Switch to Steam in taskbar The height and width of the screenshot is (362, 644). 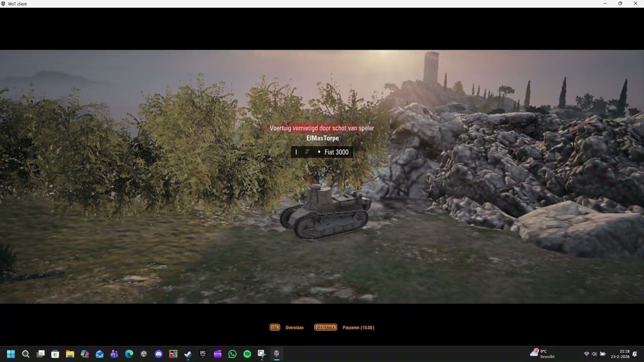[188, 354]
